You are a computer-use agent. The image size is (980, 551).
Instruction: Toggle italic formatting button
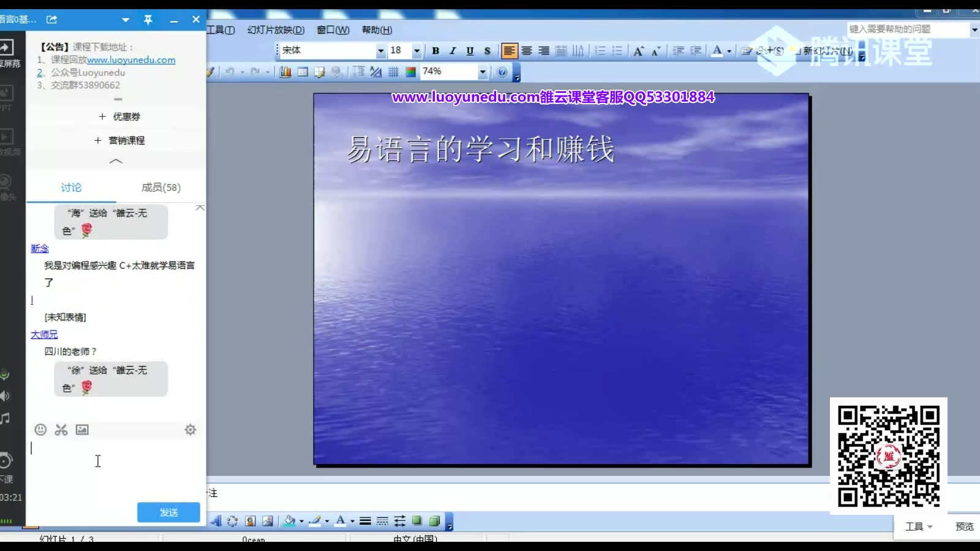click(453, 51)
